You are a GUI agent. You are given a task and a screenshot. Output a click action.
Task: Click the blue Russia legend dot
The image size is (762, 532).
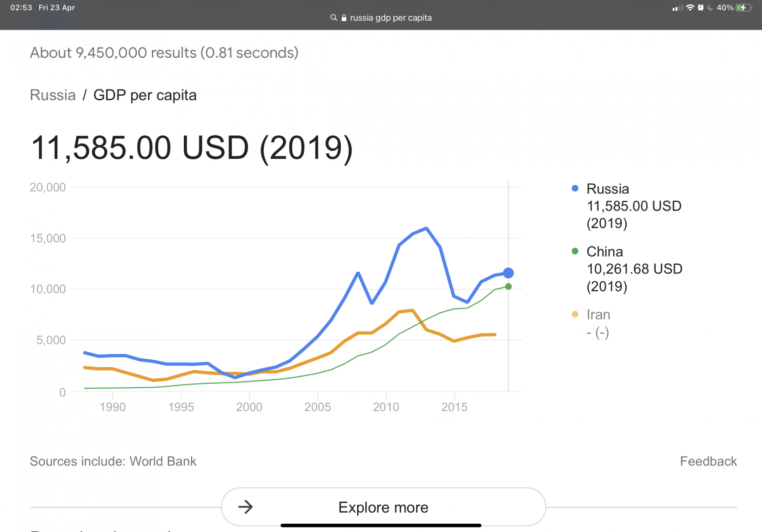tap(575, 188)
